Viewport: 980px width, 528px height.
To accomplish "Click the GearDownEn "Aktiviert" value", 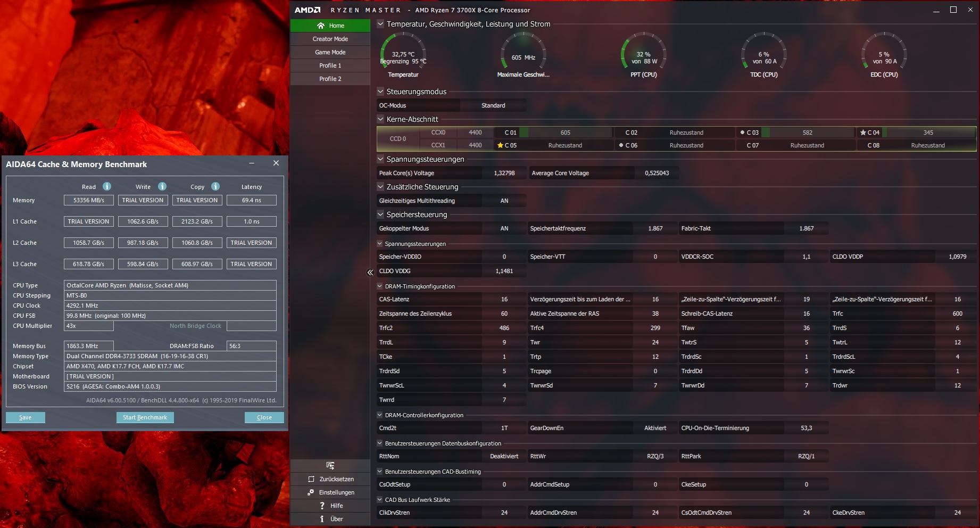I will (x=655, y=428).
